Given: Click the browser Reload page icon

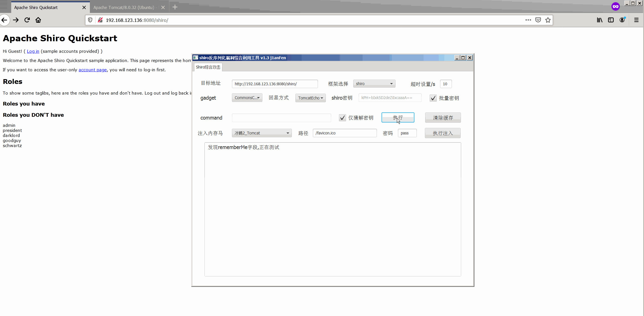Looking at the screenshot, I should (x=27, y=20).
